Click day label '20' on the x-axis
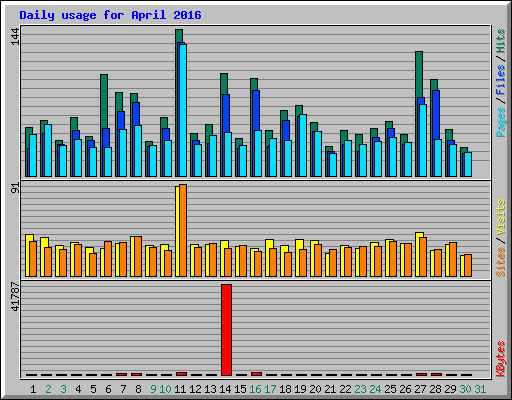 tap(315, 389)
